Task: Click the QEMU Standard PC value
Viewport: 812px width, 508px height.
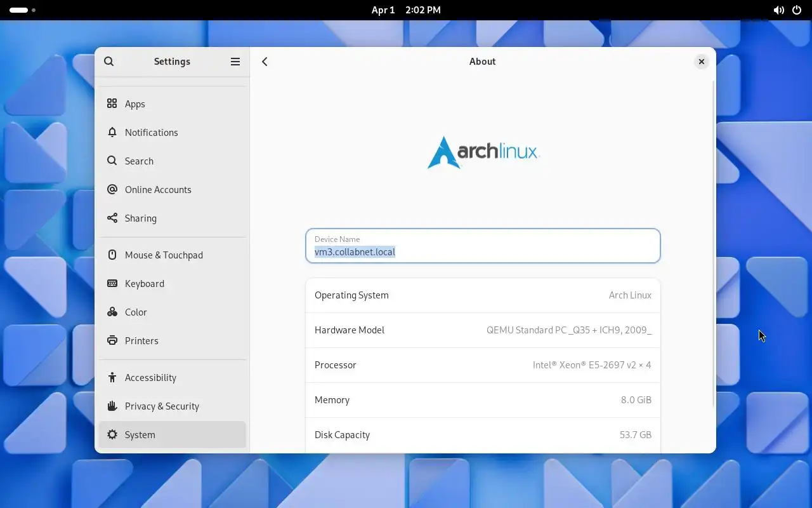Action: pyautogui.click(x=569, y=330)
